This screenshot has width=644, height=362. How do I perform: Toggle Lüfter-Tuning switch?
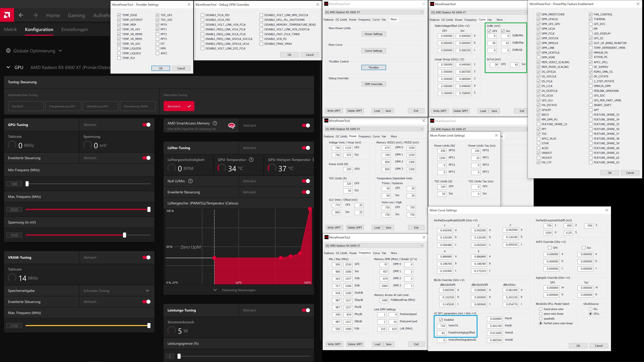pyautogui.click(x=306, y=148)
